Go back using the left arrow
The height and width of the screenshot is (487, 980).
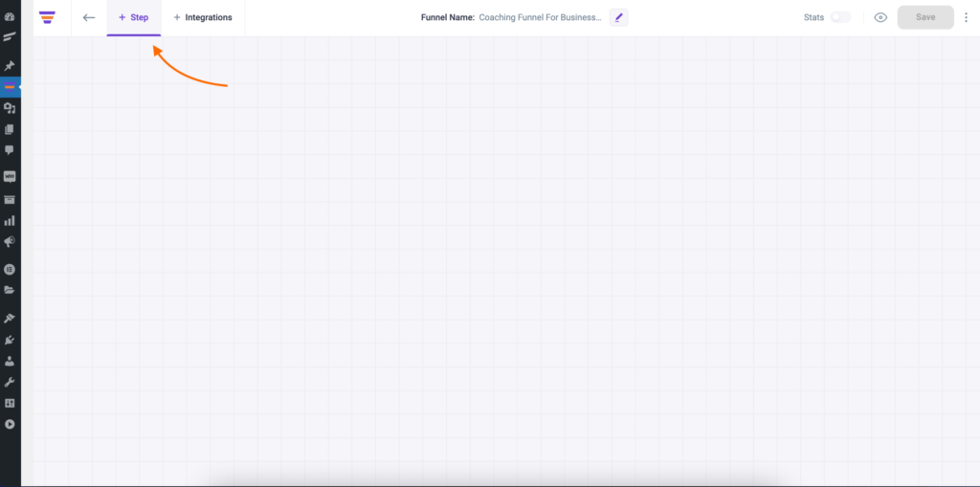click(89, 17)
